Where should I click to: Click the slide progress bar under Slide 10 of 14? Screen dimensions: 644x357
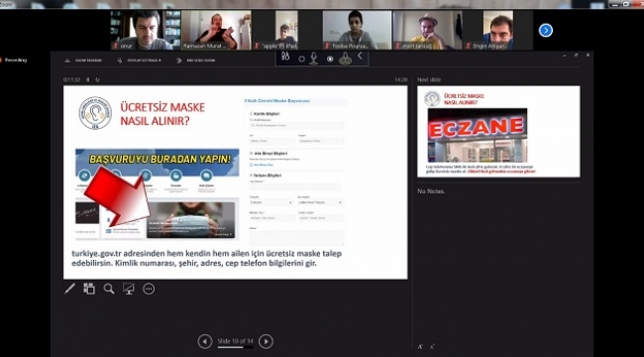(x=236, y=347)
